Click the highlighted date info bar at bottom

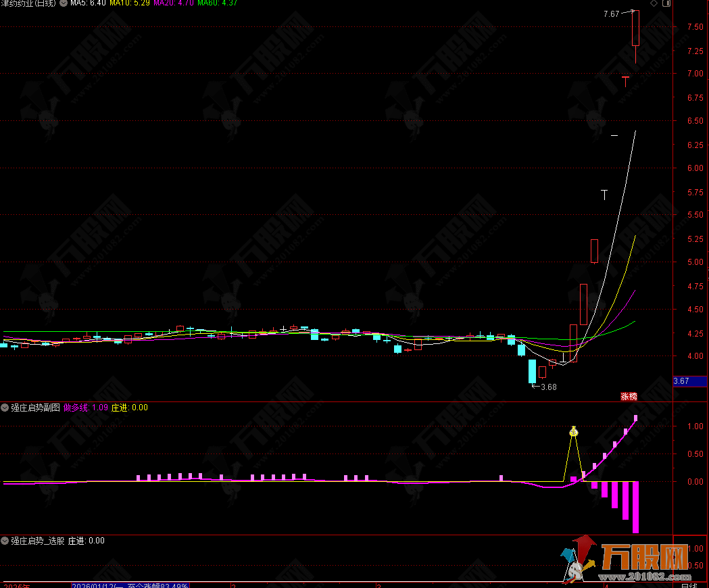click(132, 585)
